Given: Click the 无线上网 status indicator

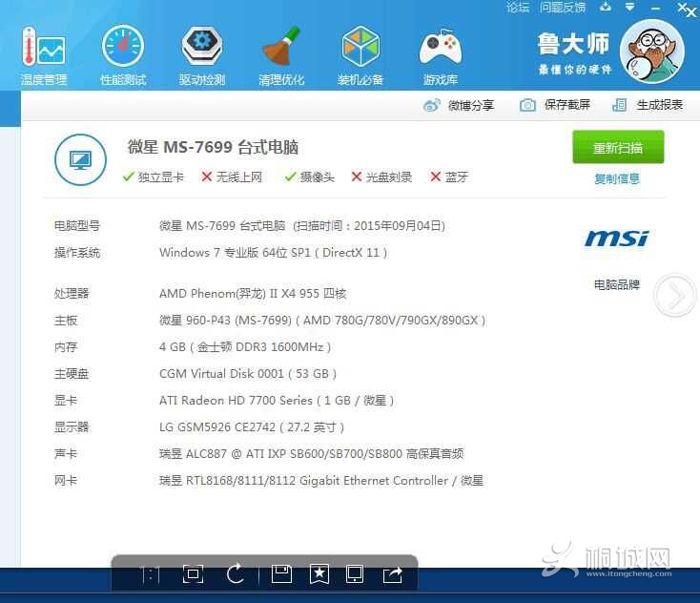Looking at the screenshot, I should point(231,177).
